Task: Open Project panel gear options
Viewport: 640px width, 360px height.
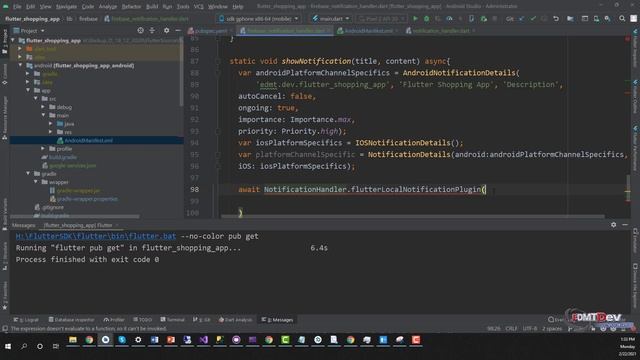Action: pyautogui.click(x=166, y=31)
